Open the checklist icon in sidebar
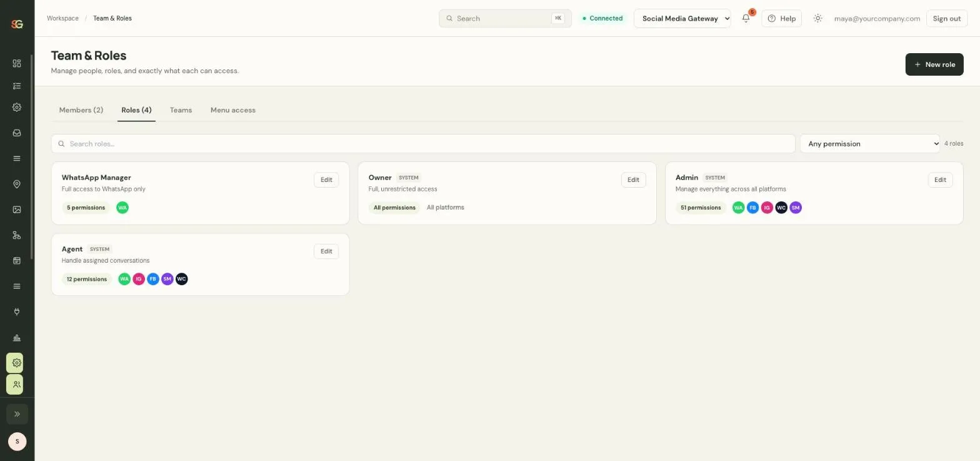 [17, 86]
